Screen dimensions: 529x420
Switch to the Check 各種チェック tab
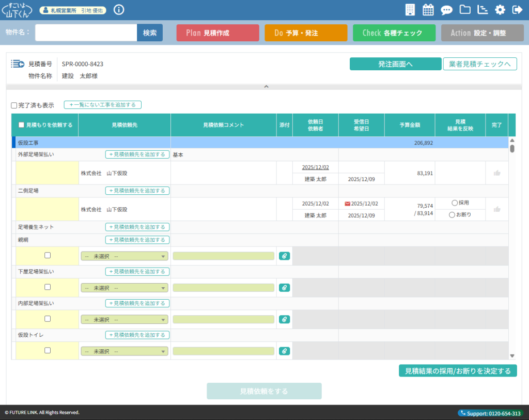coord(394,33)
